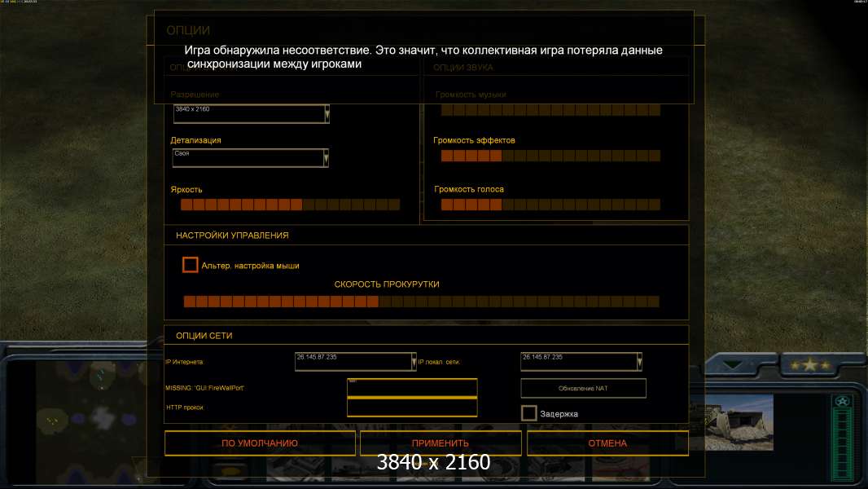Click the general's star emblem icon

click(x=842, y=402)
